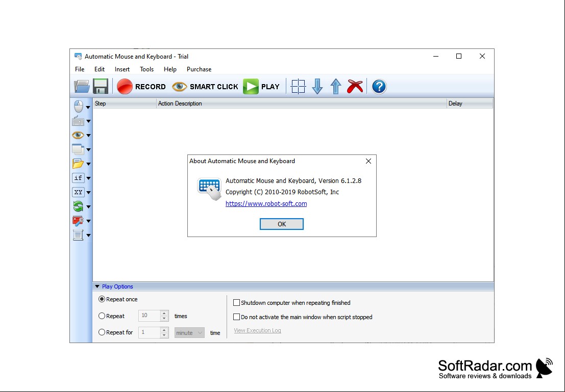Click the 'Step' column header
565x392 pixels.
(x=125, y=103)
